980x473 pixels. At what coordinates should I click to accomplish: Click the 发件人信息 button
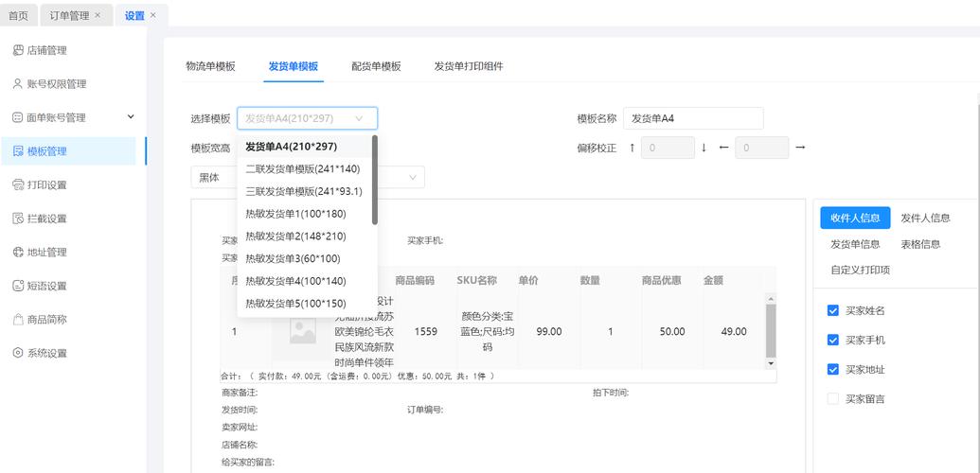925,218
